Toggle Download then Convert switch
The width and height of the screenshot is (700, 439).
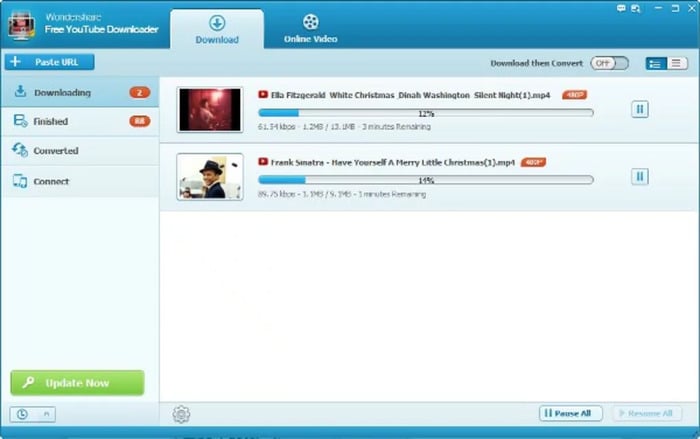[x=609, y=63]
